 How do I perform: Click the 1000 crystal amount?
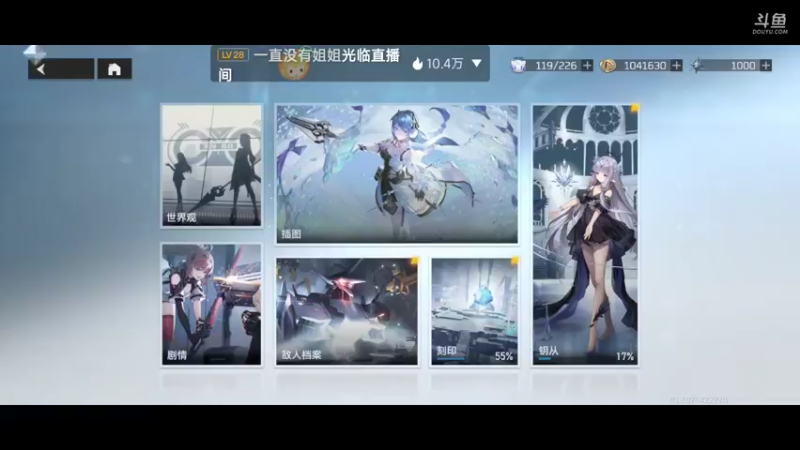tap(743, 65)
